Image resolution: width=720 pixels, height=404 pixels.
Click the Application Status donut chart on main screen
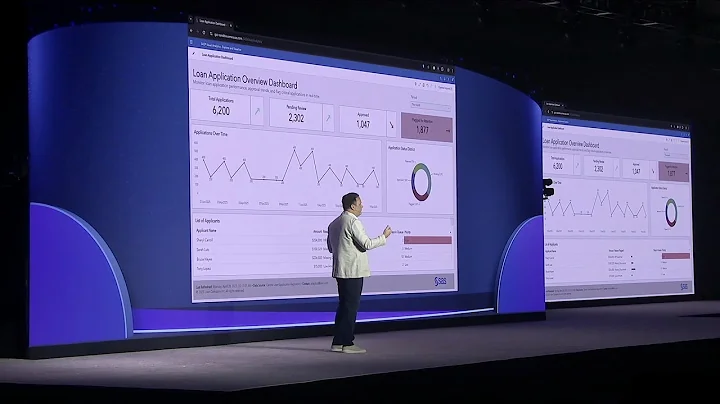421,181
